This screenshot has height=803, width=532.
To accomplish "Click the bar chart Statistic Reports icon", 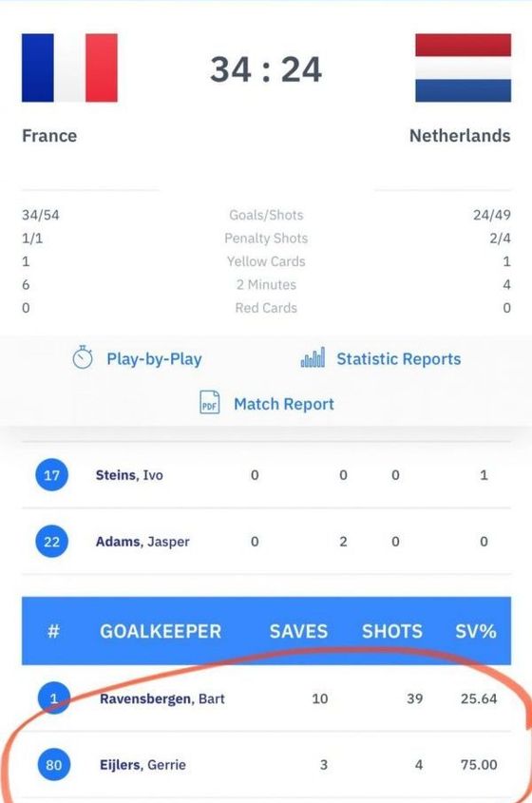I will [x=313, y=357].
